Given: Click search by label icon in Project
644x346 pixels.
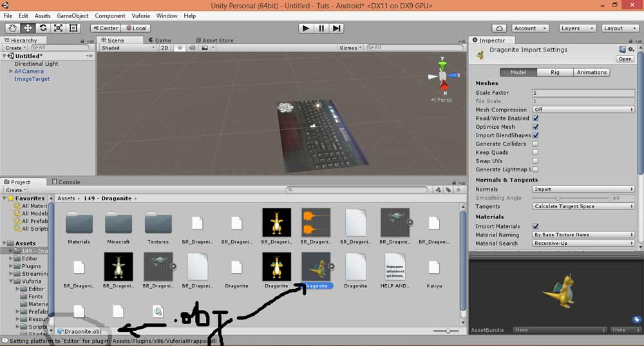Looking at the screenshot, I should 448,189.
